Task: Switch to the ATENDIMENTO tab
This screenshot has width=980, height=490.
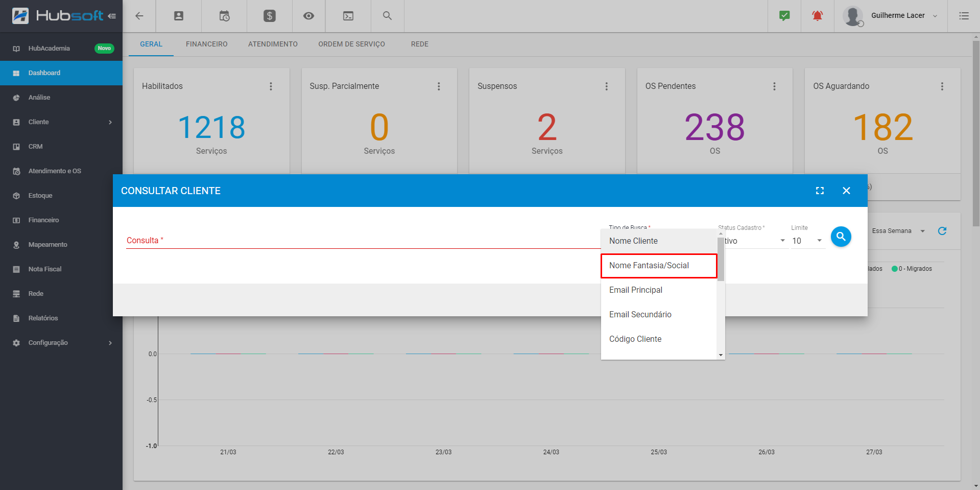Action: tap(273, 44)
